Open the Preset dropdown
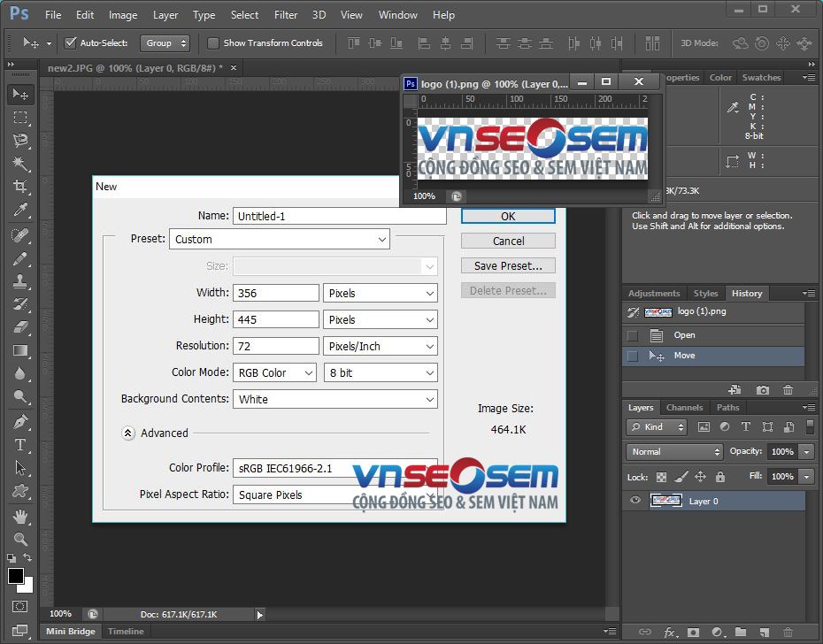This screenshot has width=823, height=644. click(279, 239)
